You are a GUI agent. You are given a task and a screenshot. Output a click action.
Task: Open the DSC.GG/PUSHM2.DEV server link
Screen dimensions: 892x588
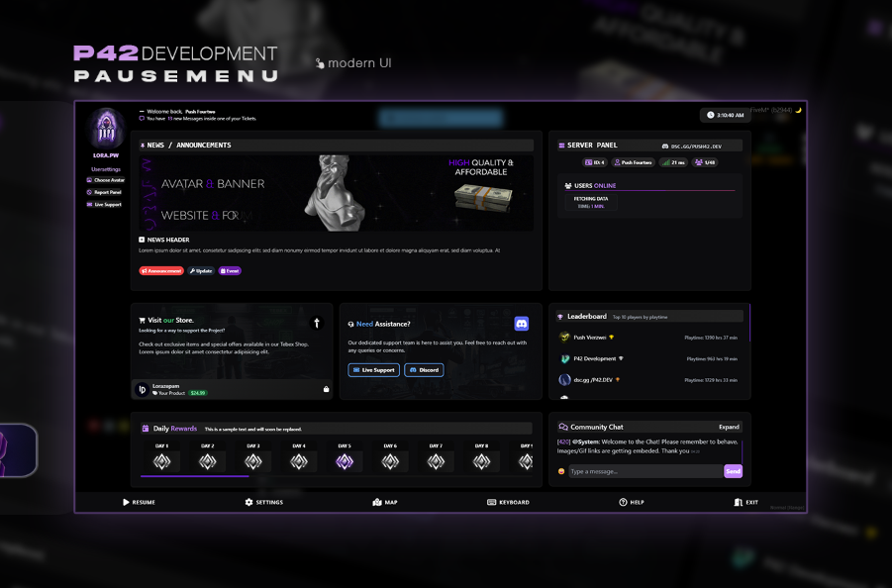(x=693, y=146)
